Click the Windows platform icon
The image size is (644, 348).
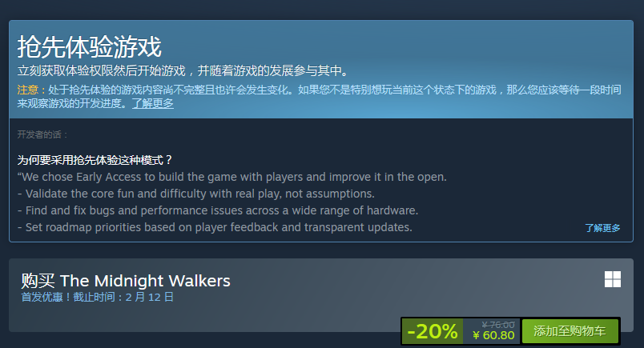pyautogui.click(x=613, y=279)
